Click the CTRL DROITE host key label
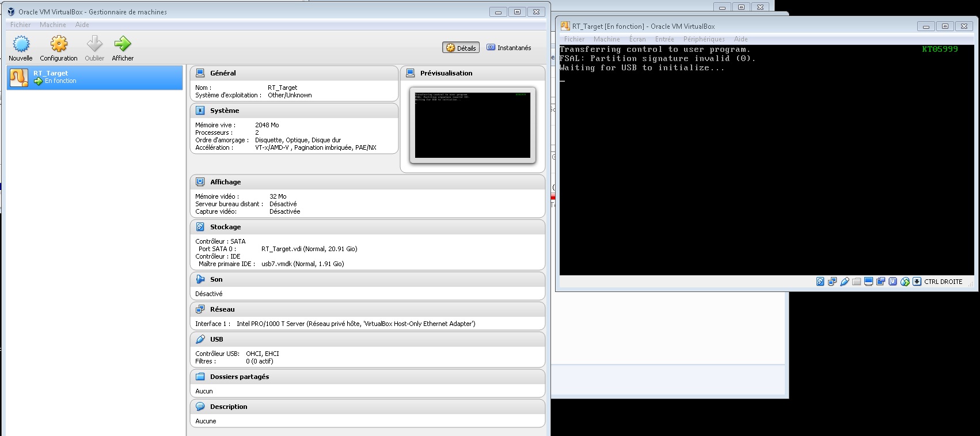The image size is (980, 436). [x=943, y=282]
